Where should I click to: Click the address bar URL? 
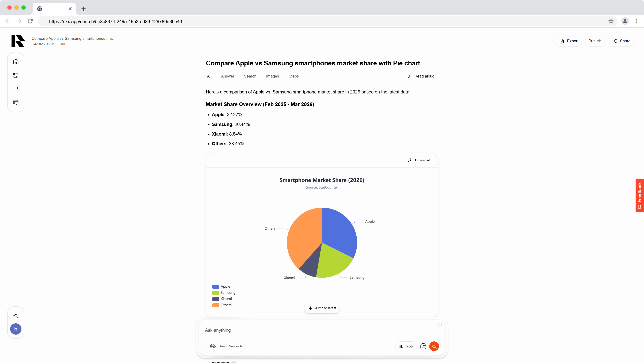116,21
